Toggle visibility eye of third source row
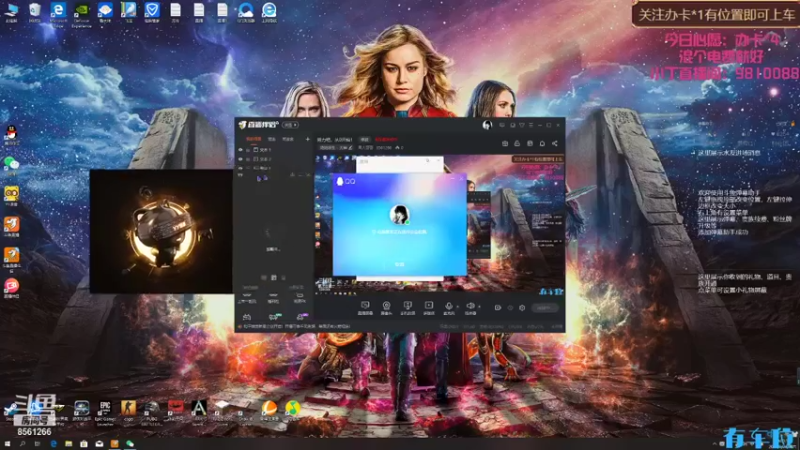 (x=241, y=167)
